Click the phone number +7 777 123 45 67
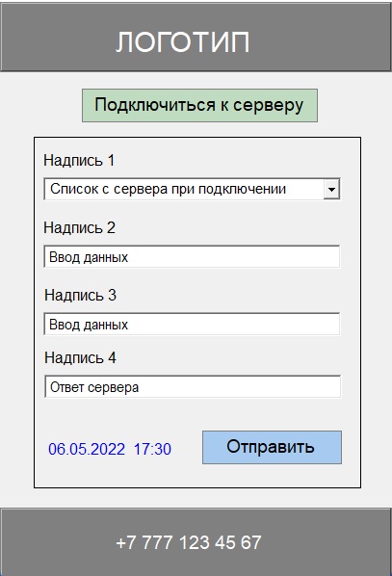This screenshot has height=576, width=392. (x=189, y=542)
